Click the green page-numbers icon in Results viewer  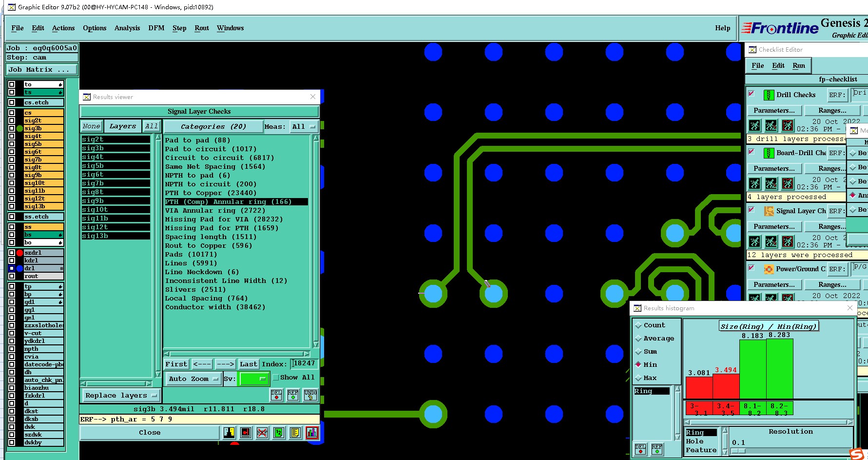click(279, 433)
